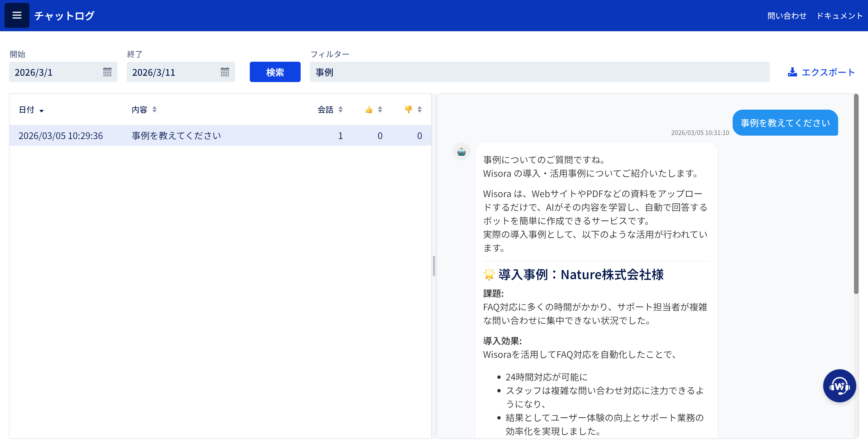Screen dimensions: 868x448
Task: Click the フィルター text field
Action: click(x=539, y=72)
